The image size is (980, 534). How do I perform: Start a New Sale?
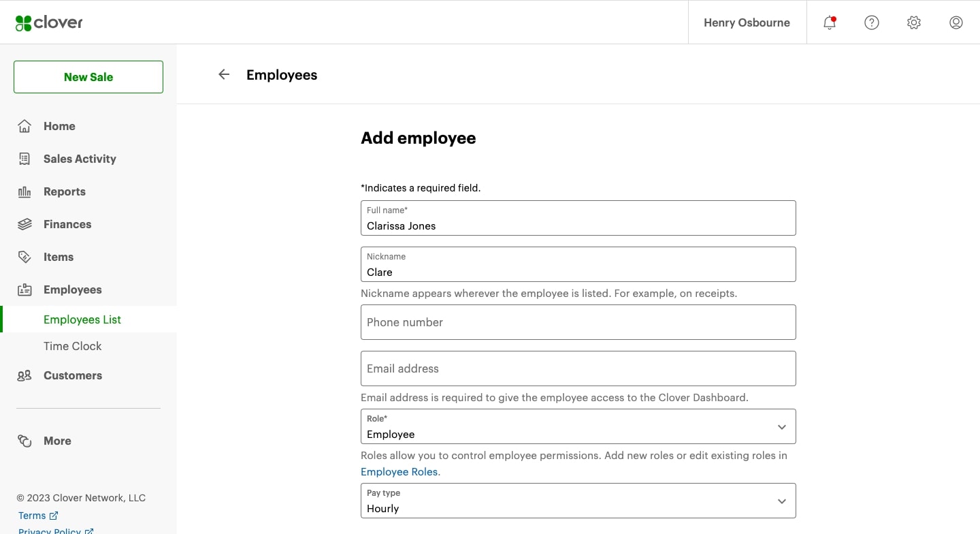88,77
